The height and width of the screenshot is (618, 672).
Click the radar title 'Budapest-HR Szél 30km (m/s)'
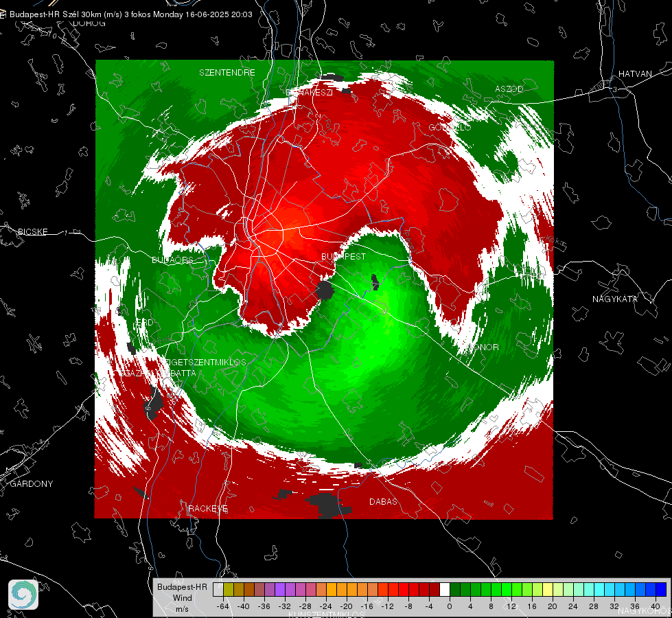tap(66, 14)
